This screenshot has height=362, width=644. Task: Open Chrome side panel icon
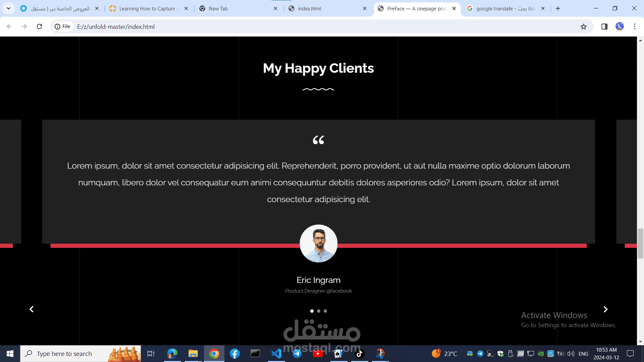(604, 26)
